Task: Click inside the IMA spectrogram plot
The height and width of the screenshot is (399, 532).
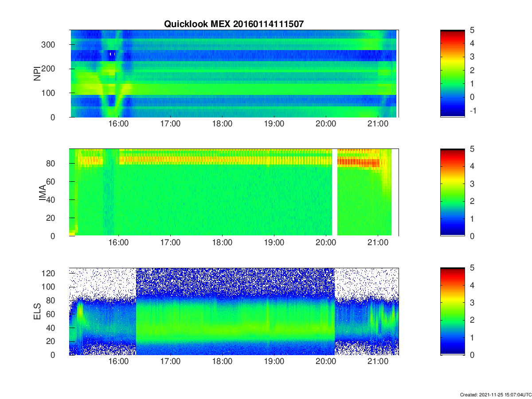Action: 234,192
